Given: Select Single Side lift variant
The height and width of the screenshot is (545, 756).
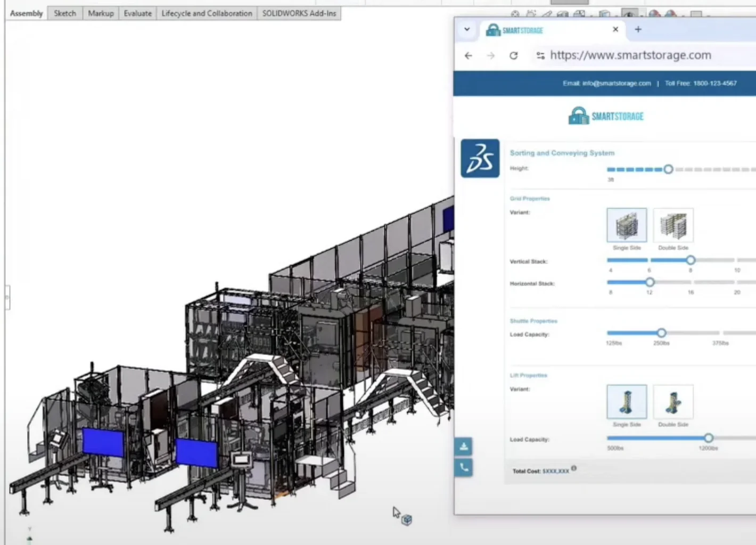Looking at the screenshot, I should click(x=627, y=402).
